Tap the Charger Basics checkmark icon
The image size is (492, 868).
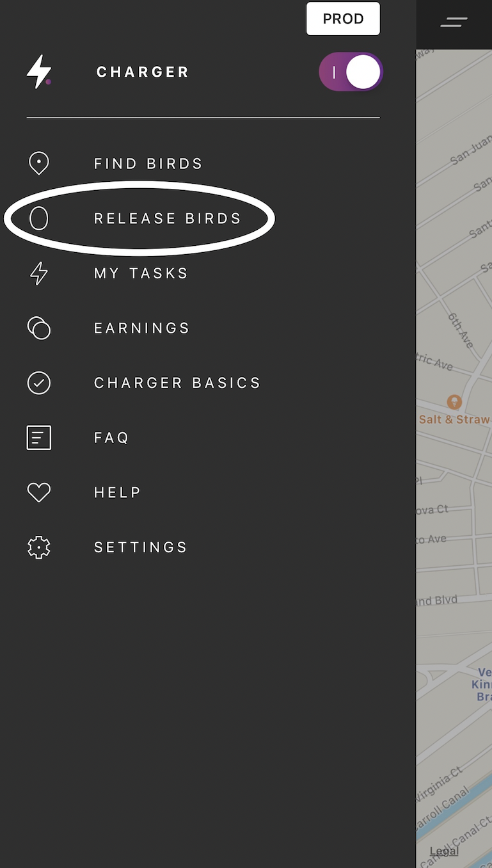pos(39,383)
